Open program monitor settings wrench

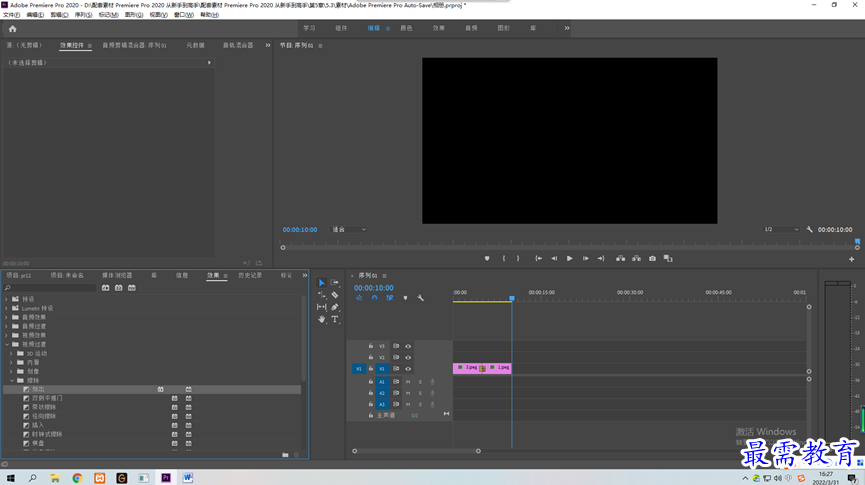point(809,230)
